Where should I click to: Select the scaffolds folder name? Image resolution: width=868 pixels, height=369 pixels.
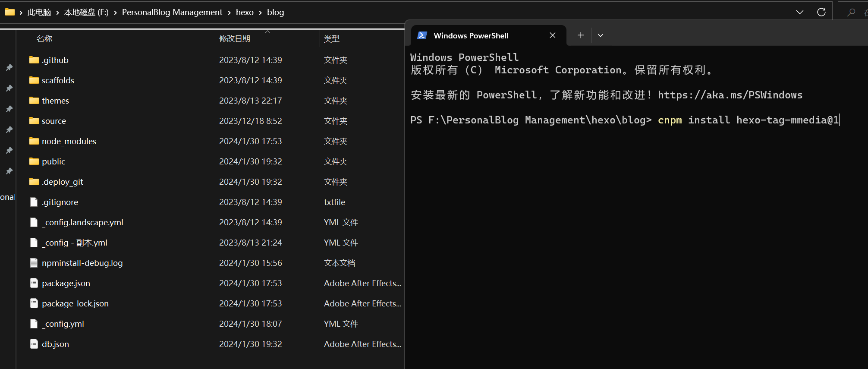point(58,80)
